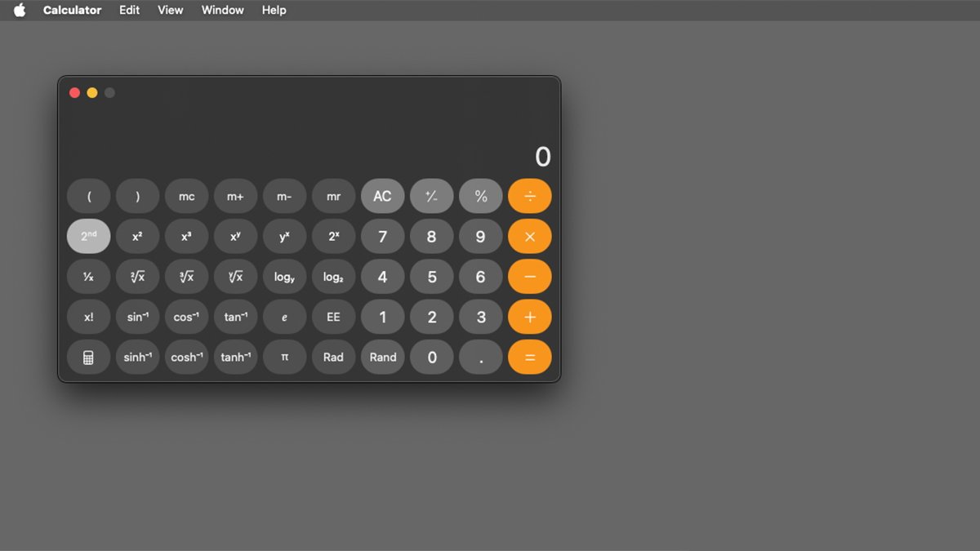Click the digit 1 key

[382, 317]
